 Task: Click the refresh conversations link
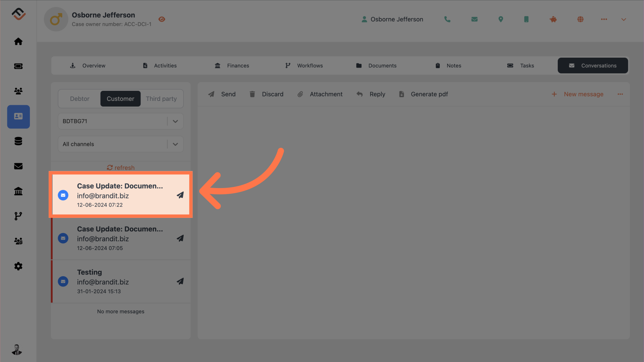120,168
